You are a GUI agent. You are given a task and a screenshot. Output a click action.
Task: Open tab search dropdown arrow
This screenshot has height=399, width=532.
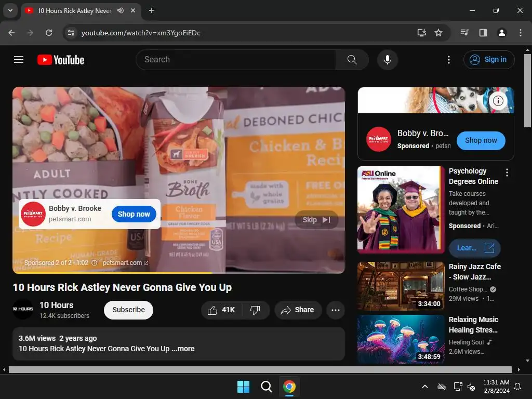(10, 10)
